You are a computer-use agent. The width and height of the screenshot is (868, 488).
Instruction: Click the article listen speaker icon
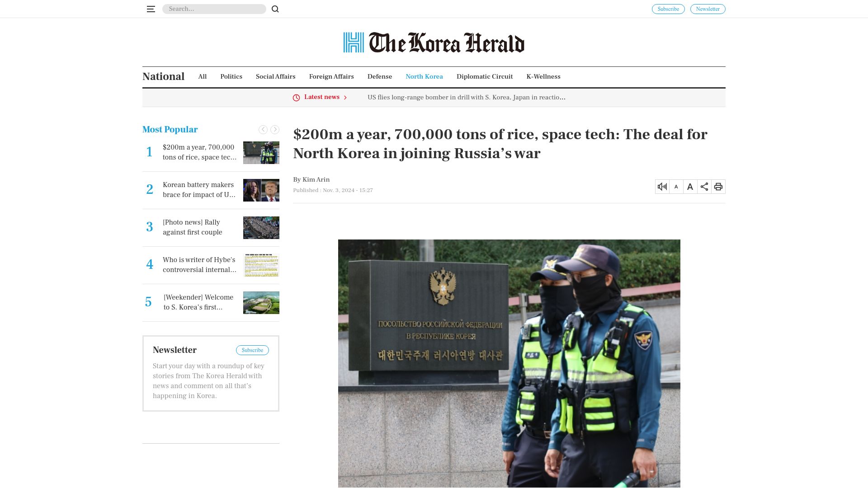662,187
